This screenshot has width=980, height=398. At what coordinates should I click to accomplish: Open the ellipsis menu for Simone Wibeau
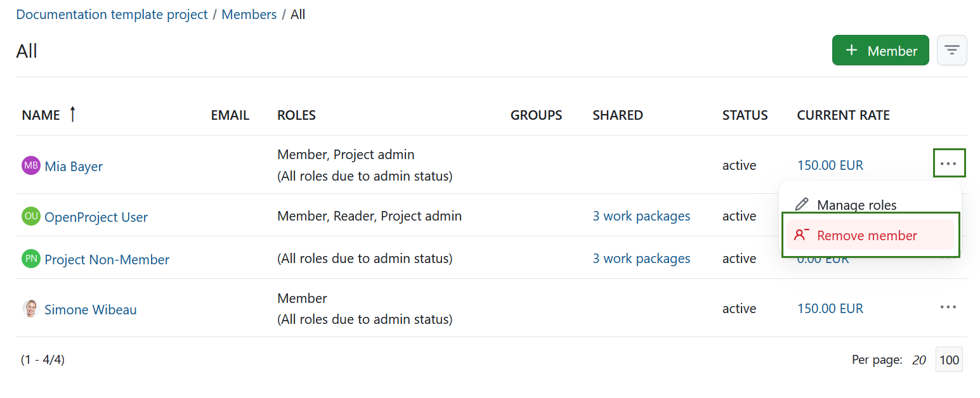click(948, 307)
